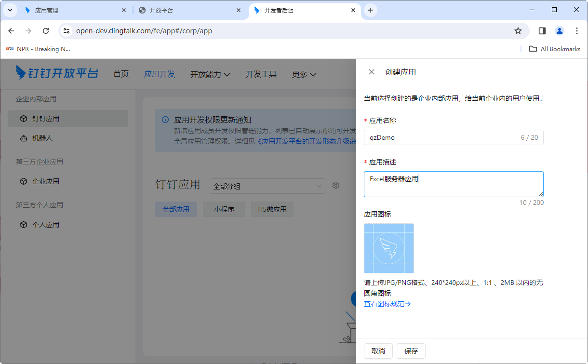Click the 保存 button

[x=411, y=351]
